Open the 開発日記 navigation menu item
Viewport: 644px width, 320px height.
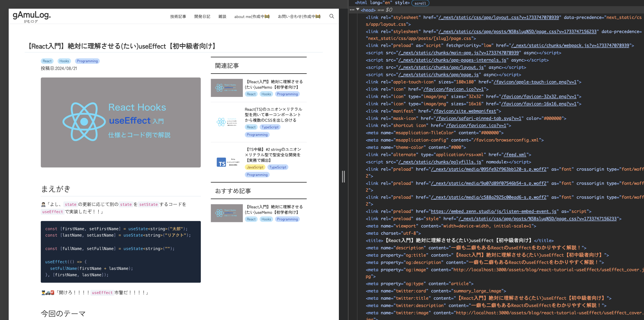click(202, 16)
